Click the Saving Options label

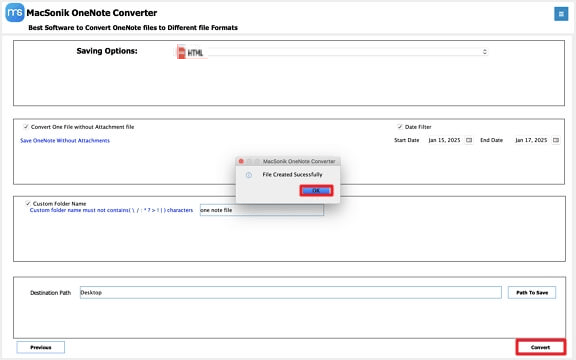pos(107,51)
